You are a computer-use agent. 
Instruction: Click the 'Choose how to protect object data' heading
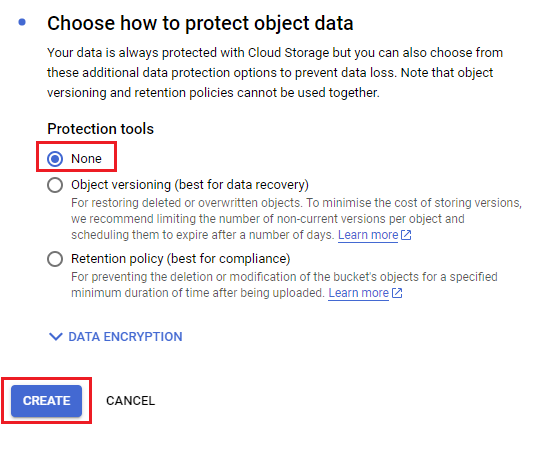point(200,24)
